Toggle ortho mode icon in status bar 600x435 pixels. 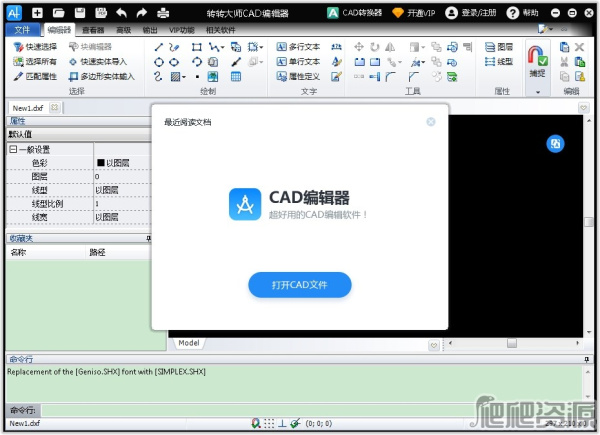click(283, 423)
